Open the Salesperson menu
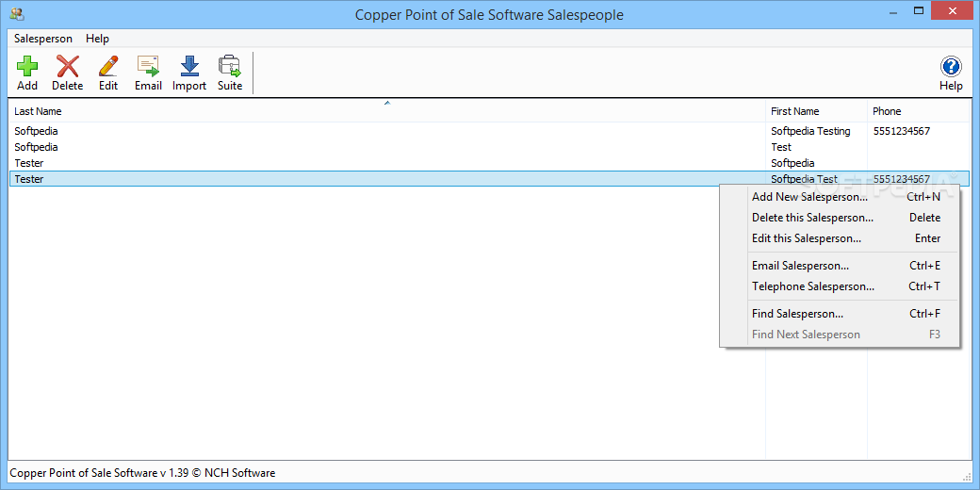Image resolution: width=980 pixels, height=490 pixels. (43, 39)
